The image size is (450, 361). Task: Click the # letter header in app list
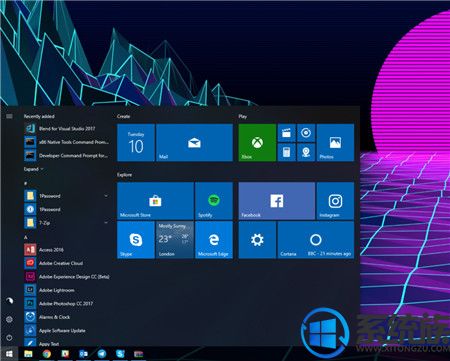coord(25,183)
